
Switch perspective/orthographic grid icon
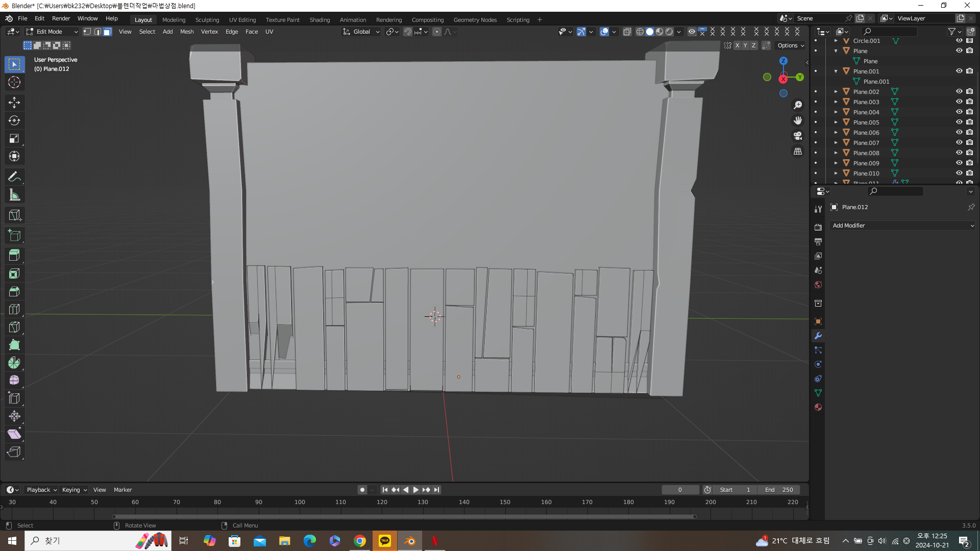click(x=798, y=152)
